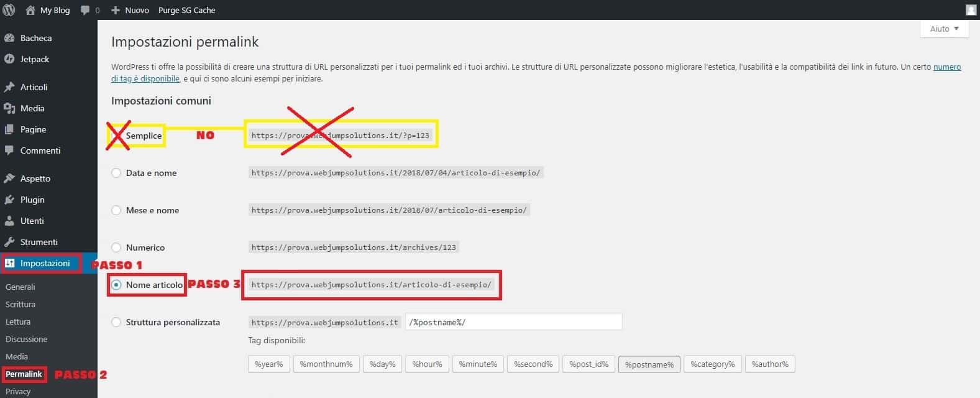Click the plus icon next to Nuovo
The width and height of the screenshot is (980, 398).
coord(115,10)
